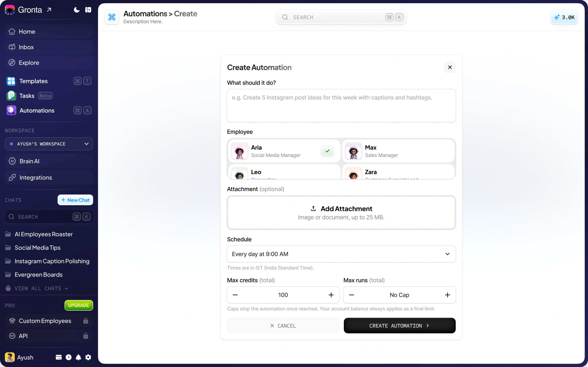Click the upload icon beside Add Attachment
This screenshot has width=588, height=367.
pos(313,209)
